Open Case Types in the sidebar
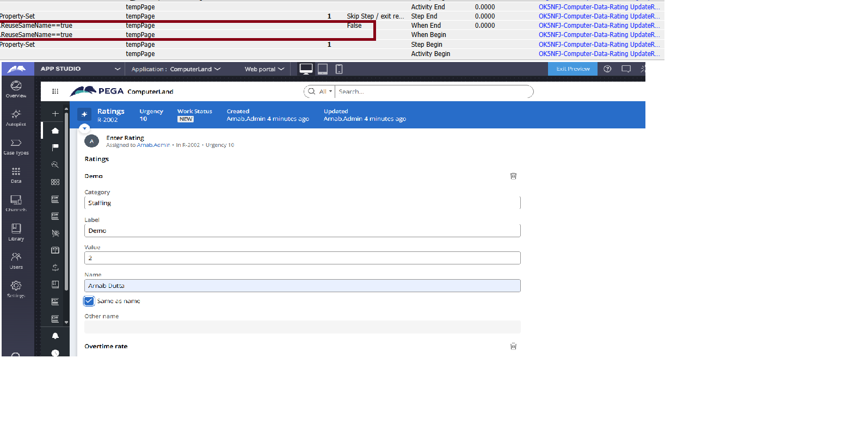 tap(16, 146)
